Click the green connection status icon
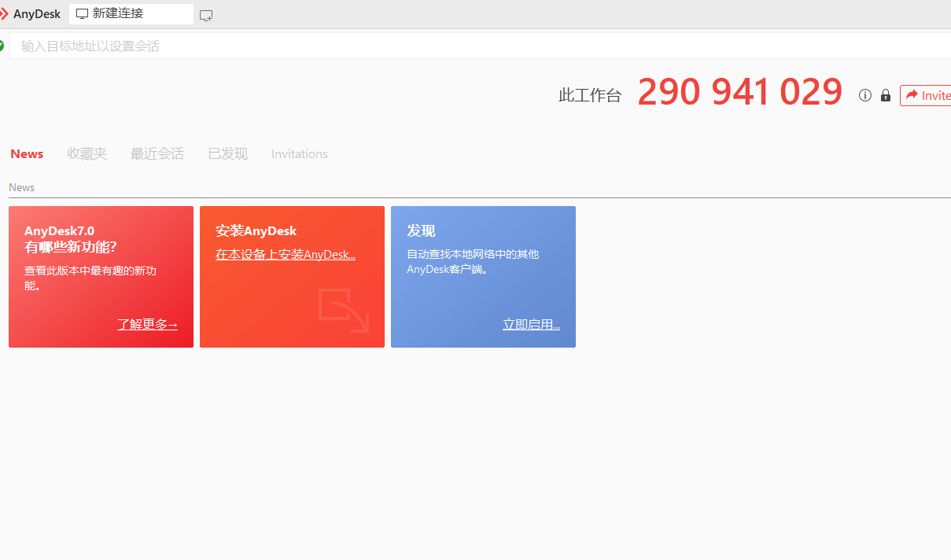The image size is (951, 560). 2,46
